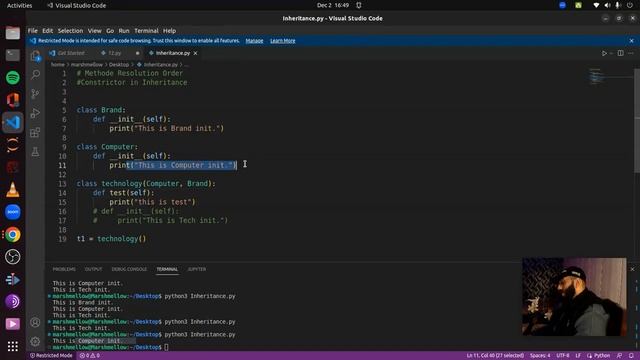Open the Accounts icon in activity bar

pos(36,322)
